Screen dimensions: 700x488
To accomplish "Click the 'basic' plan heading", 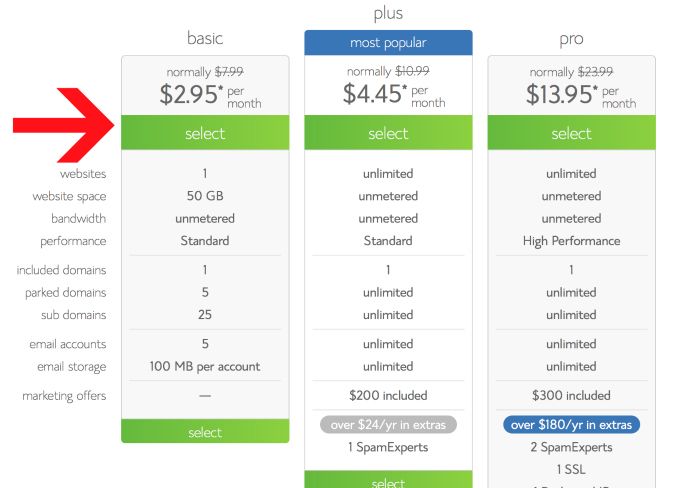I will click(205, 39).
